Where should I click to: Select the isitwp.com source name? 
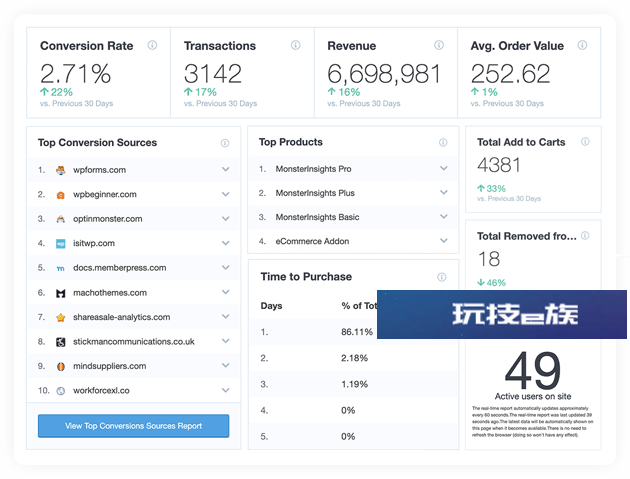94,244
